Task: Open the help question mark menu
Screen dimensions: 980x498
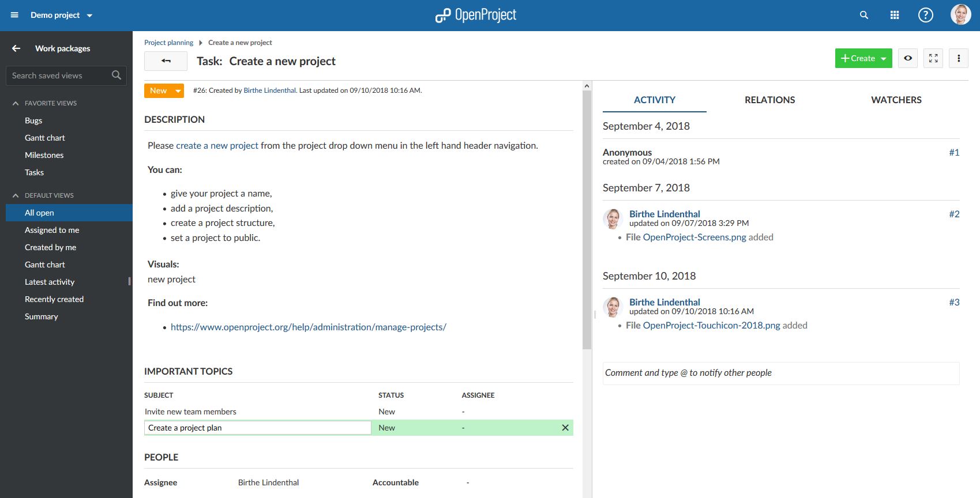Action: pyautogui.click(x=925, y=16)
